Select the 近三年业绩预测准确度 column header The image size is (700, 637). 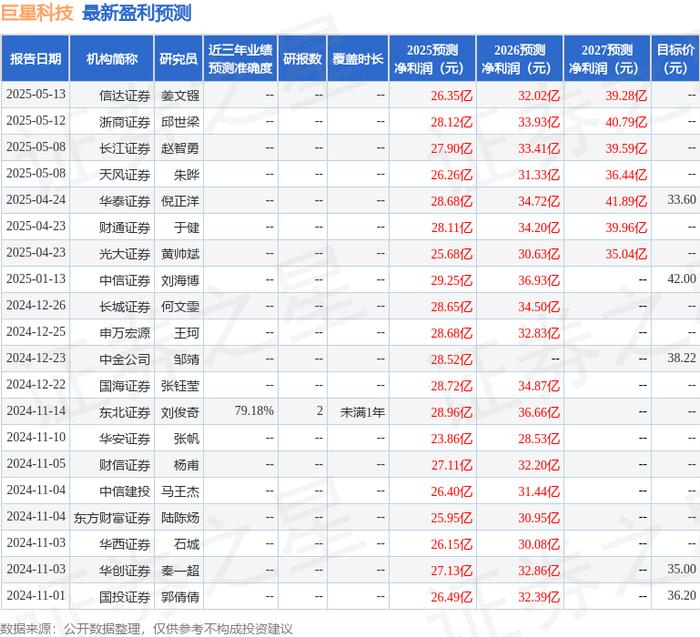240,58
